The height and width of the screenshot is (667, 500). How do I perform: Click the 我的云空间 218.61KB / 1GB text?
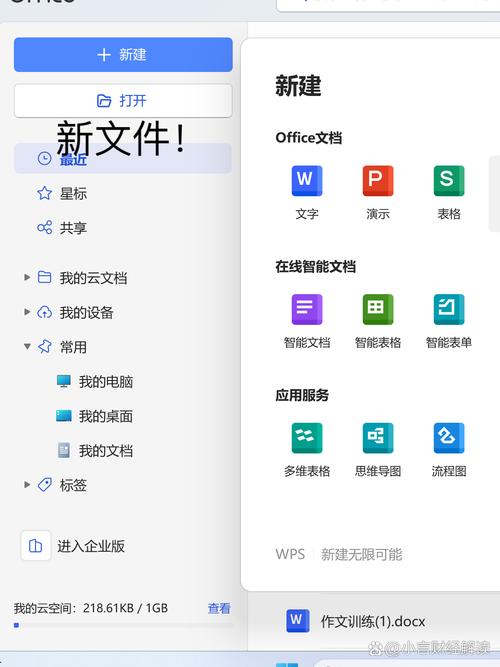tap(91, 608)
